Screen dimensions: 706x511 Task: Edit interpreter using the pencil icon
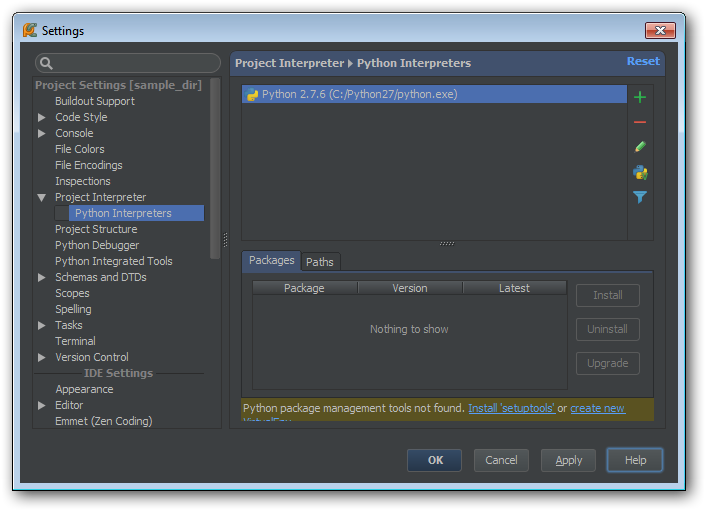[640, 147]
